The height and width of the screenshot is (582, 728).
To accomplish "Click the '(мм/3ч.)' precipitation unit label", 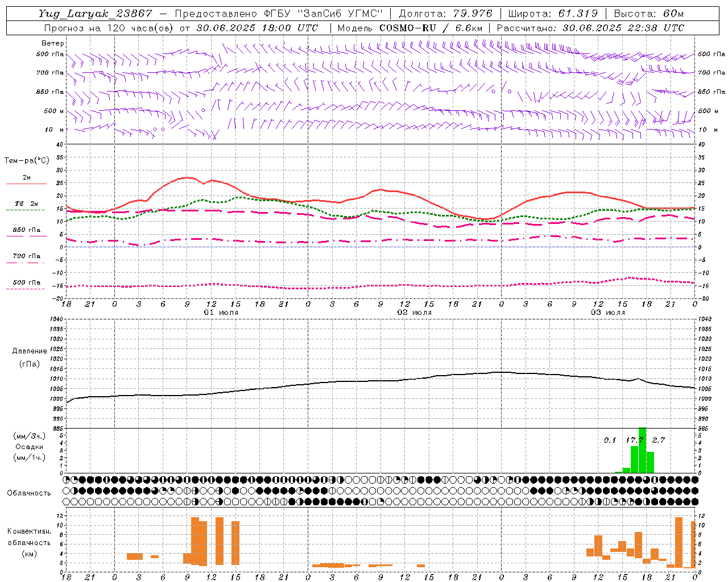I will point(30,436).
